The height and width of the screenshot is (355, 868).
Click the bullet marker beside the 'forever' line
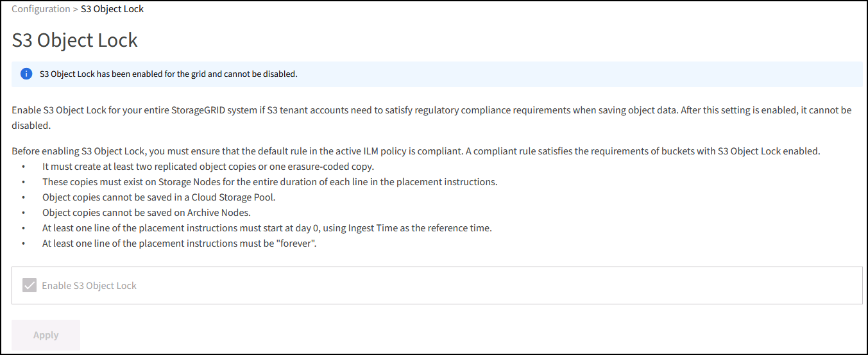tap(24, 244)
